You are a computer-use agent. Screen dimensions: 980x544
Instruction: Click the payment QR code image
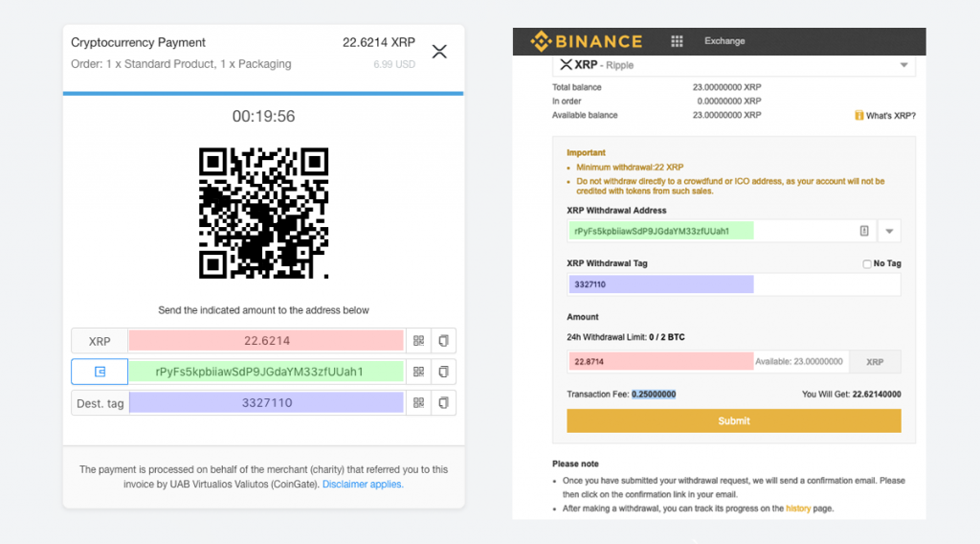coord(264,214)
